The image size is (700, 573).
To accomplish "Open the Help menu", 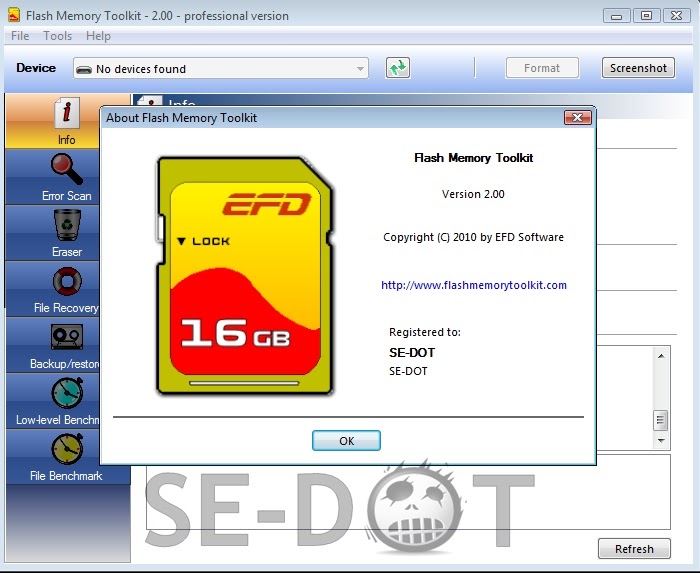I will click(x=98, y=36).
